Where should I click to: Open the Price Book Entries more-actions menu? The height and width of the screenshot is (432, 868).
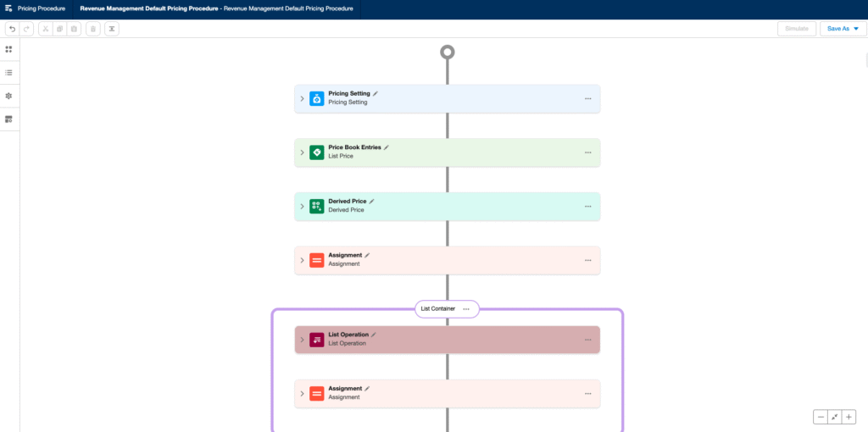[x=587, y=152]
